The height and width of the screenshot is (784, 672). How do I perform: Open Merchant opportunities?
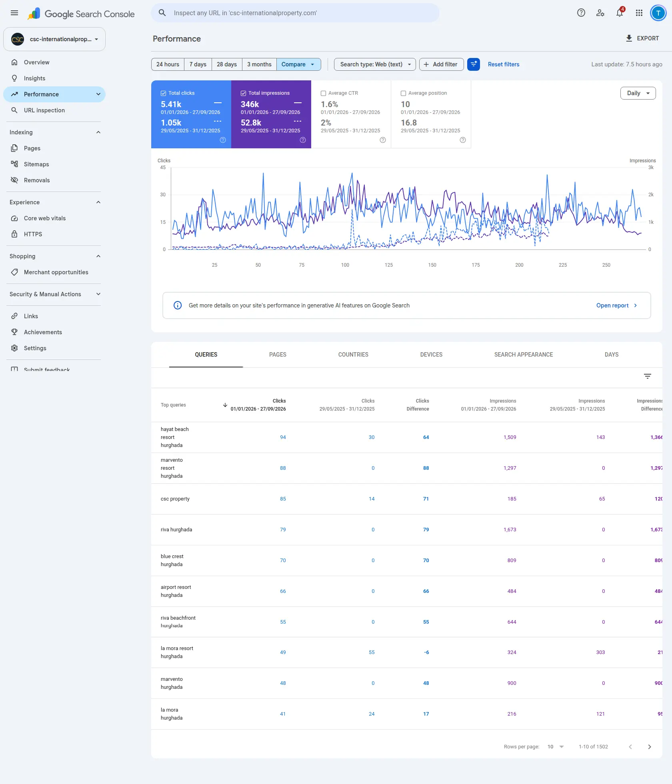(x=56, y=272)
